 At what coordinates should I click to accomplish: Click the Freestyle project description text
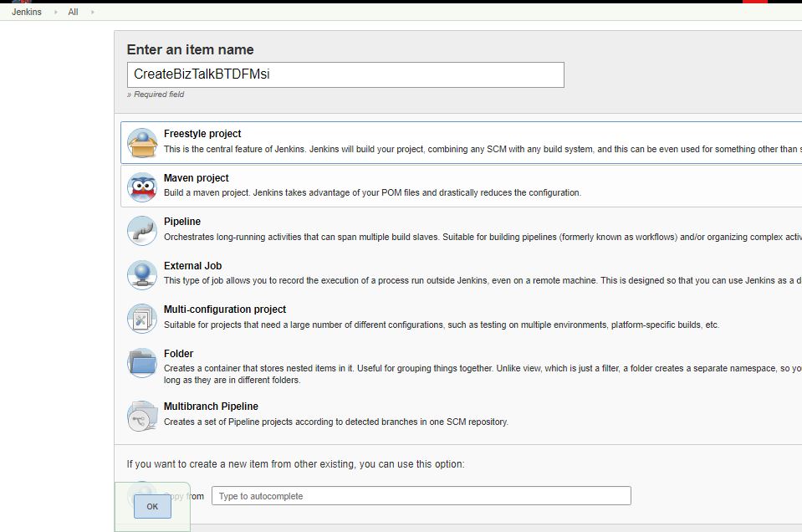point(483,149)
